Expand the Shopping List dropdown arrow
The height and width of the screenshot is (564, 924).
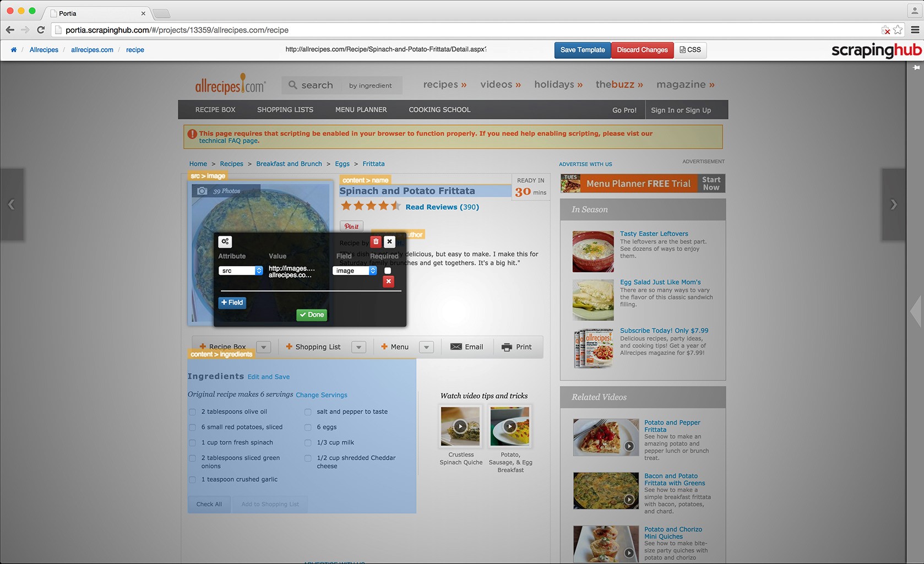tap(358, 347)
